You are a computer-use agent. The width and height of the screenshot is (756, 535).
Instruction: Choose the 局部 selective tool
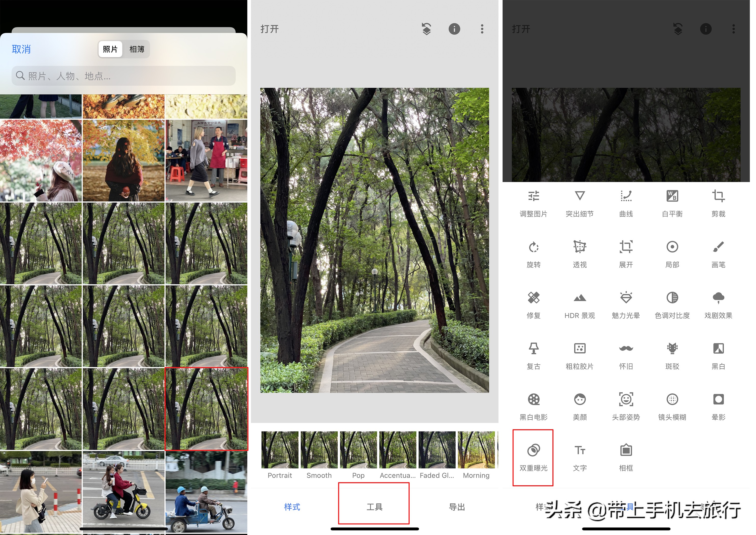(x=672, y=254)
